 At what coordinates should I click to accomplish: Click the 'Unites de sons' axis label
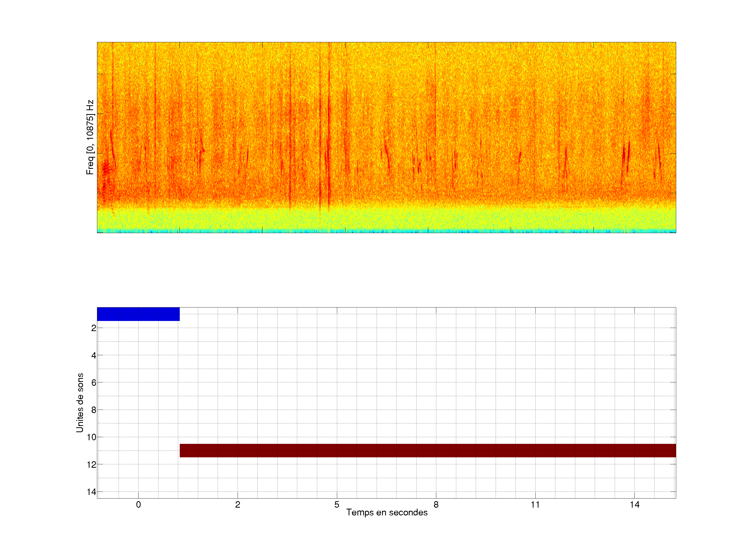(x=80, y=403)
